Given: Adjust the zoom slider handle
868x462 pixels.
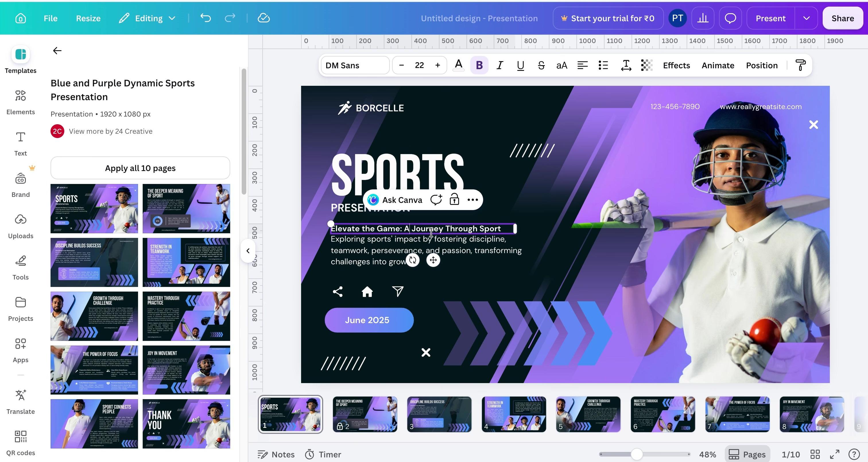Looking at the screenshot, I should point(637,454).
